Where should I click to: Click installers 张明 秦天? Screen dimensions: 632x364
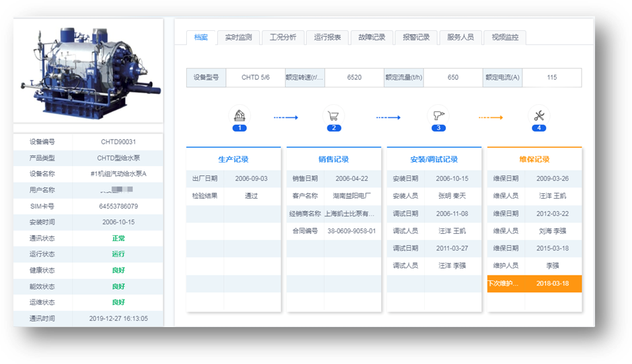click(452, 195)
